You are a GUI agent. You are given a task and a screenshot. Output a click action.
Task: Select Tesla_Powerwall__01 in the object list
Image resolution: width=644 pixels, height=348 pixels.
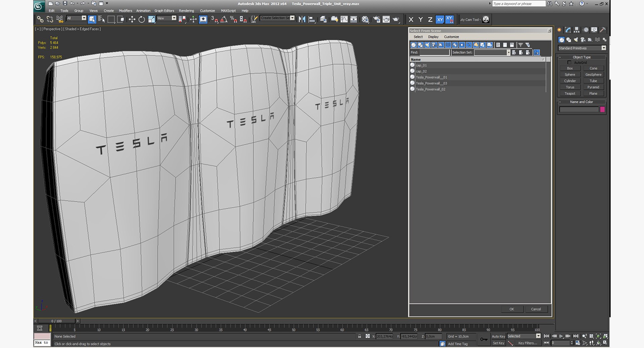[x=431, y=77]
